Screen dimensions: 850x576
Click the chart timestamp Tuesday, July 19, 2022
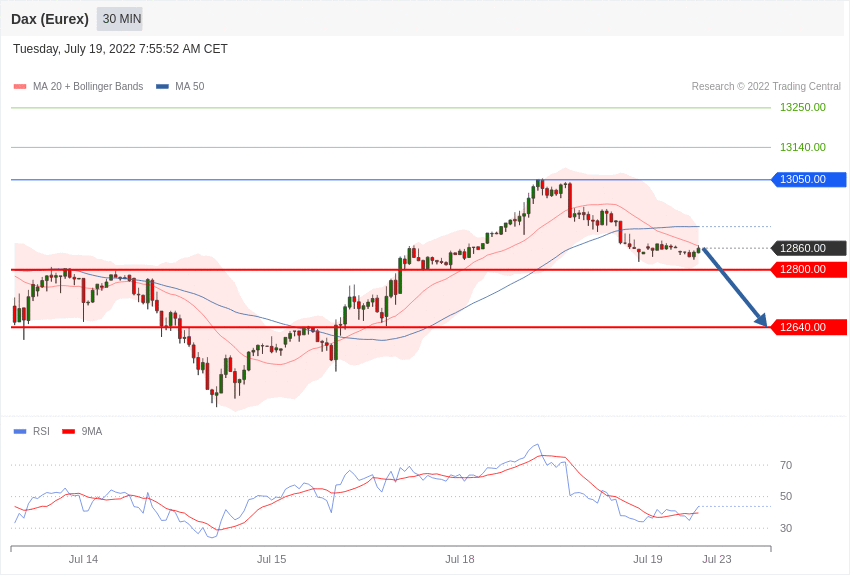120,49
